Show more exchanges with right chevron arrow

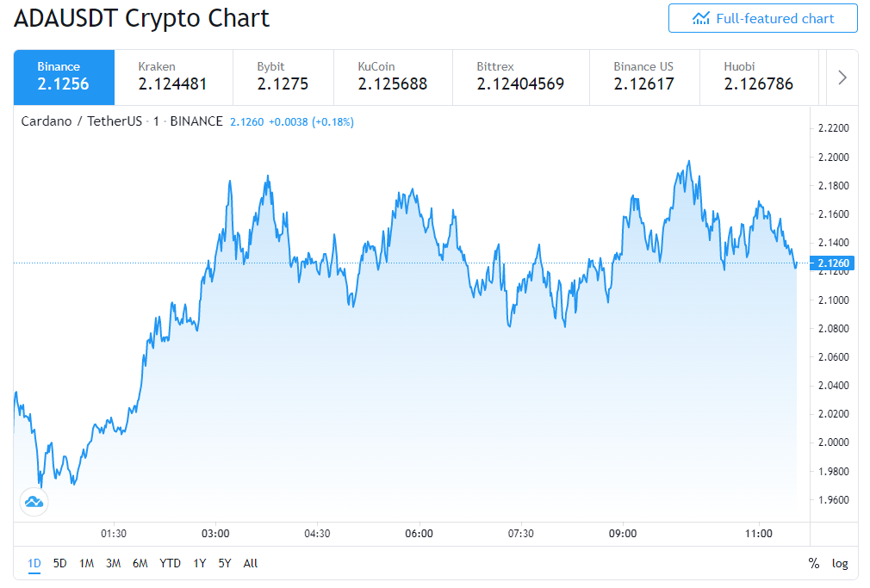click(x=842, y=77)
